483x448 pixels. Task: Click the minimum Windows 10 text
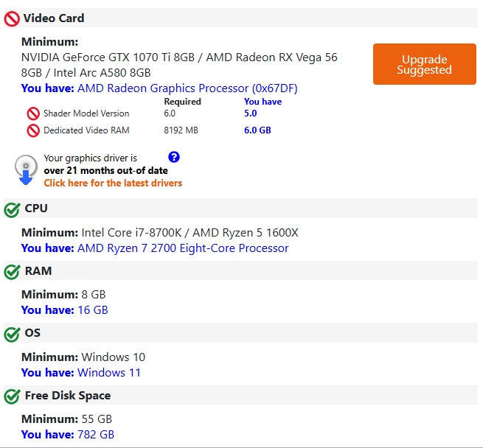113,357
